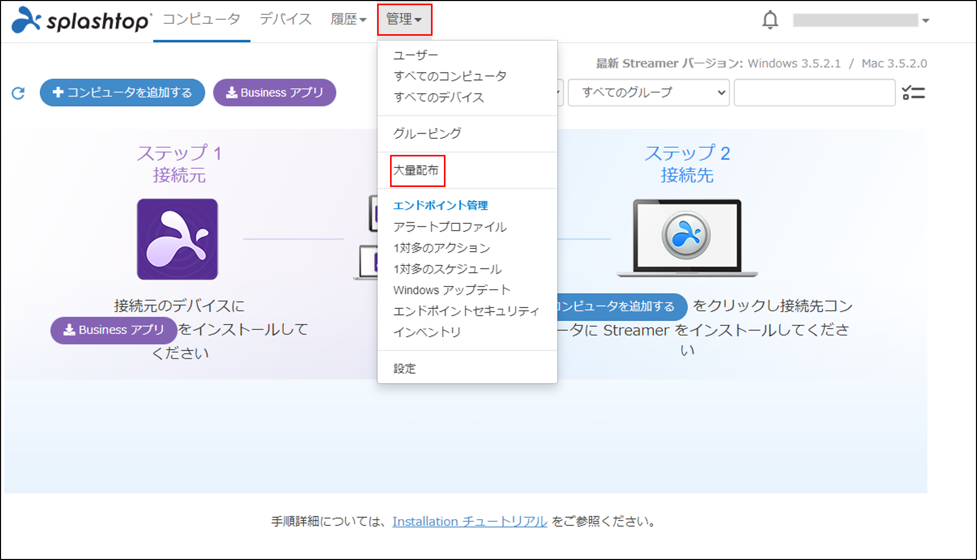
Task: Open column options via the checklist icon
Action: 913,92
